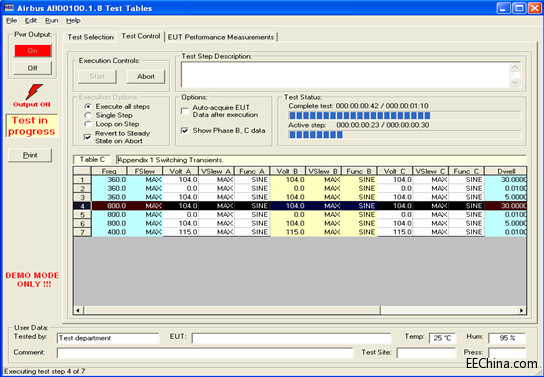The image size is (544, 377).
Task: Click the VSlew B column header
Action: point(324,171)
